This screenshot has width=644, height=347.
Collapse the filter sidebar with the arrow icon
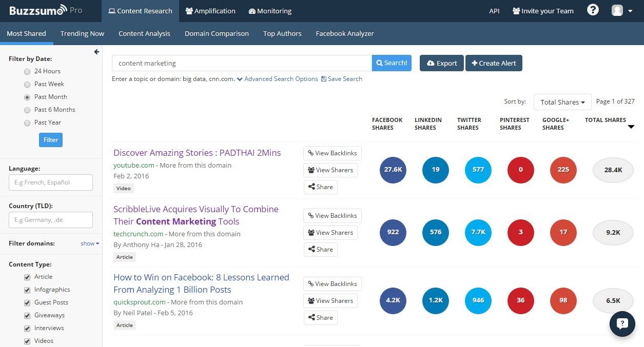coord(96,52)
